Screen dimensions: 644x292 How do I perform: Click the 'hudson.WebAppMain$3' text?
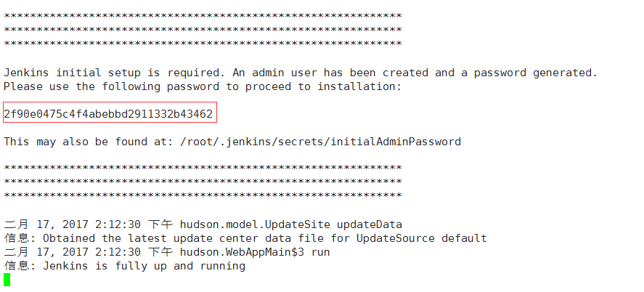[242, 252]
